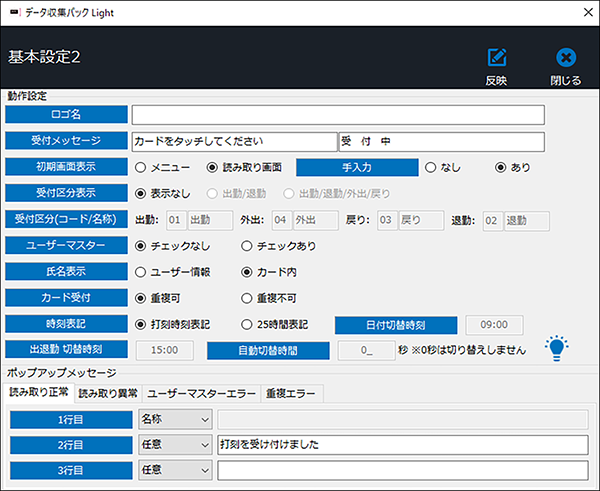Click the 基本設定2 heading
Image resolution: width=600 pixels, height=491 pixels.
(x=44, y=57)
